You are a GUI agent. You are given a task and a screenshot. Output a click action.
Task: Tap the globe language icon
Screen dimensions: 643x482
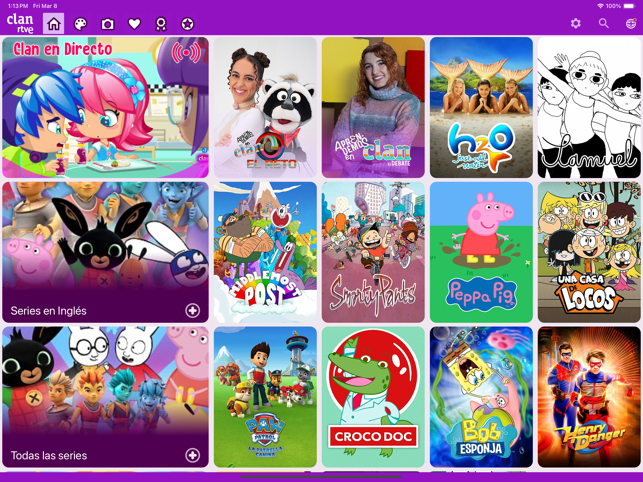(x=631, y=23)
